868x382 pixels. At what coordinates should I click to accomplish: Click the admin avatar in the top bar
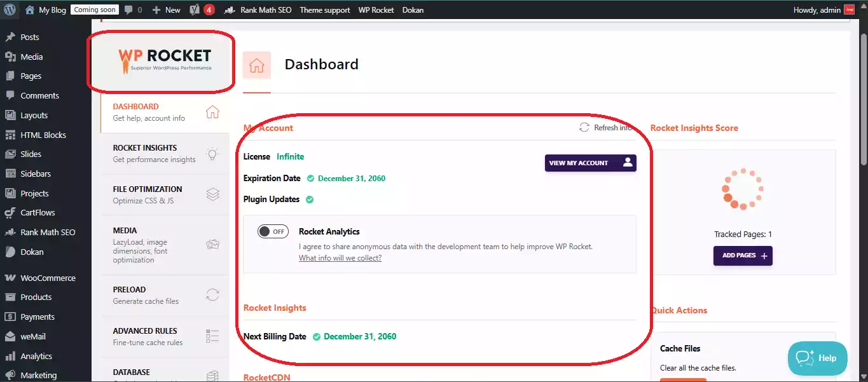coord(849,10)
